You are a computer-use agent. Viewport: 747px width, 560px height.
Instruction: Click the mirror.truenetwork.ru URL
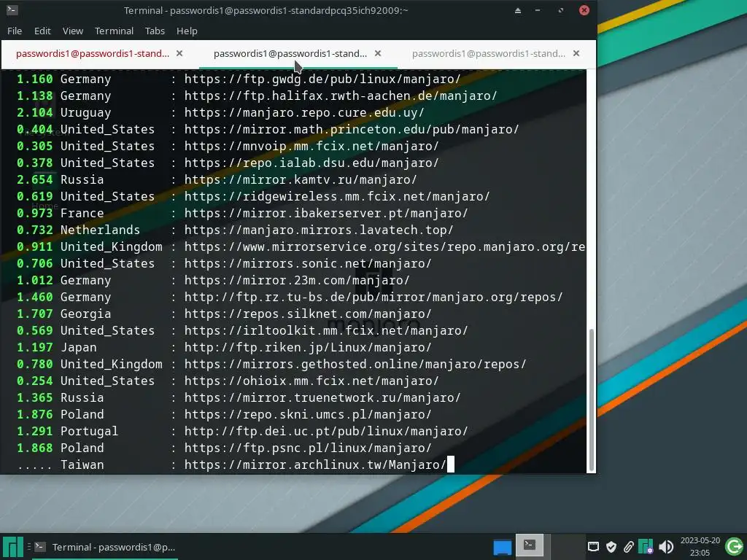tap(322, 397)
